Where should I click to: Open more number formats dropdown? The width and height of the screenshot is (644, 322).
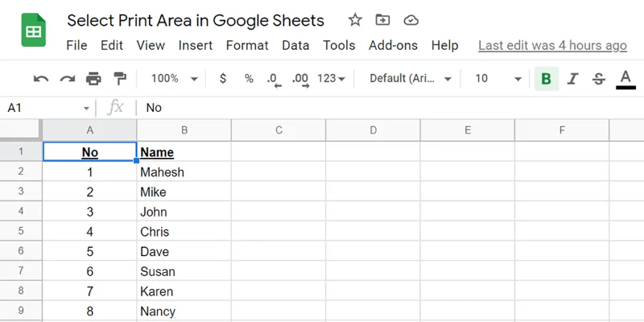(x=331, y=78)
